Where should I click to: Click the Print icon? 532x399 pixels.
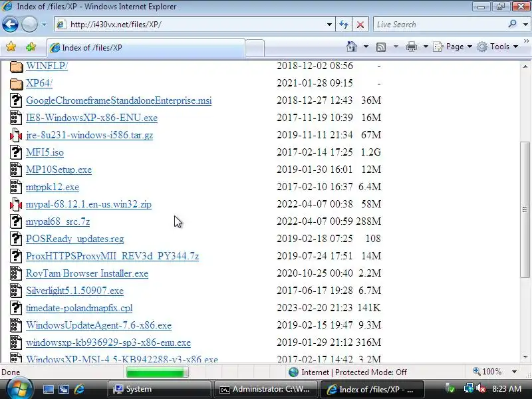tap(411, 47)
